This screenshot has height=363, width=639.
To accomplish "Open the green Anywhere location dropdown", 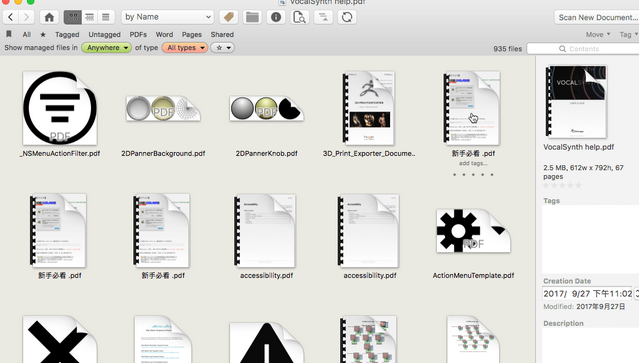I will (106, 48).
